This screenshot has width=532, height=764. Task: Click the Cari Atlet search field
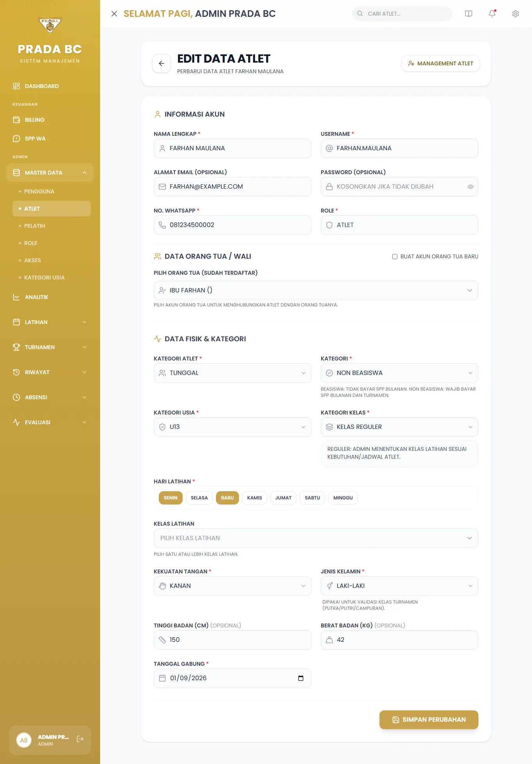[402, 14]
